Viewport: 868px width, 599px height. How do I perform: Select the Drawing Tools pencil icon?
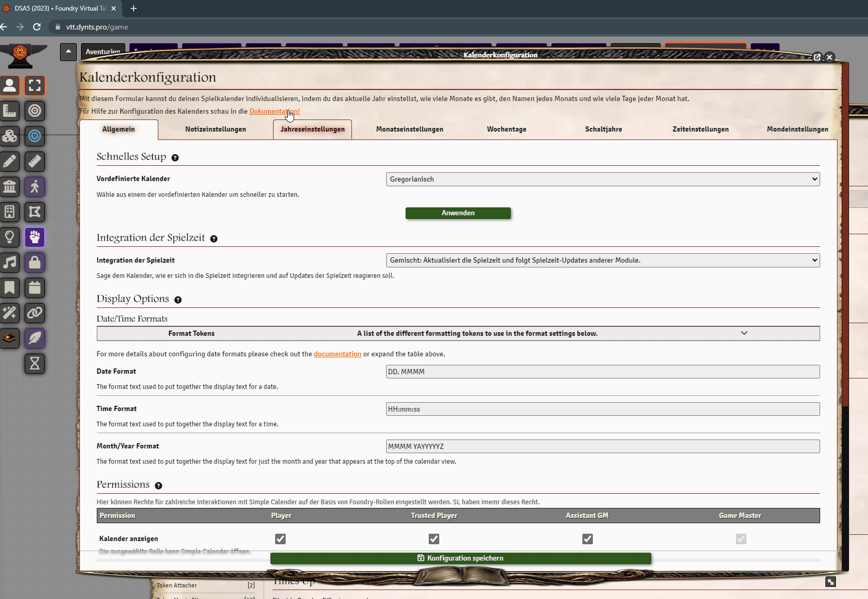click(9, 162)
